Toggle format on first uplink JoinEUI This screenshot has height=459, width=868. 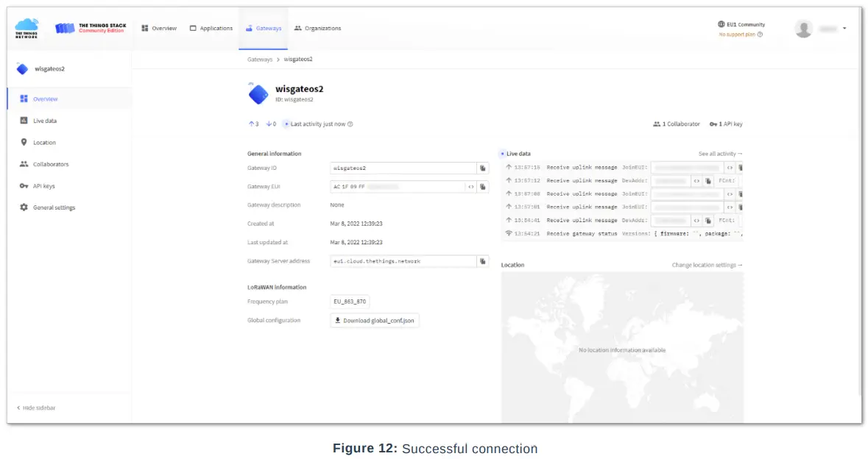730,168
